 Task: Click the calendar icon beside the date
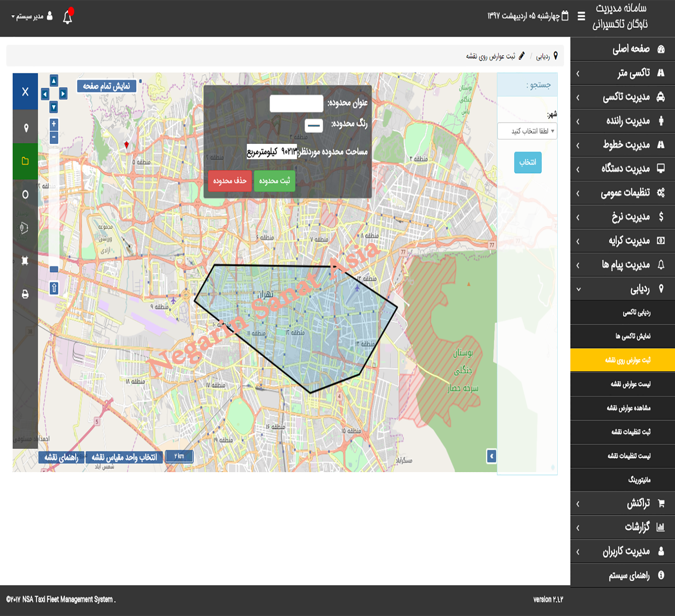(x=565, y=16)
